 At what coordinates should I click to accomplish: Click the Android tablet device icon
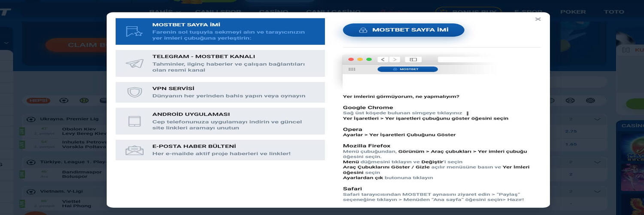coord(134,121)
